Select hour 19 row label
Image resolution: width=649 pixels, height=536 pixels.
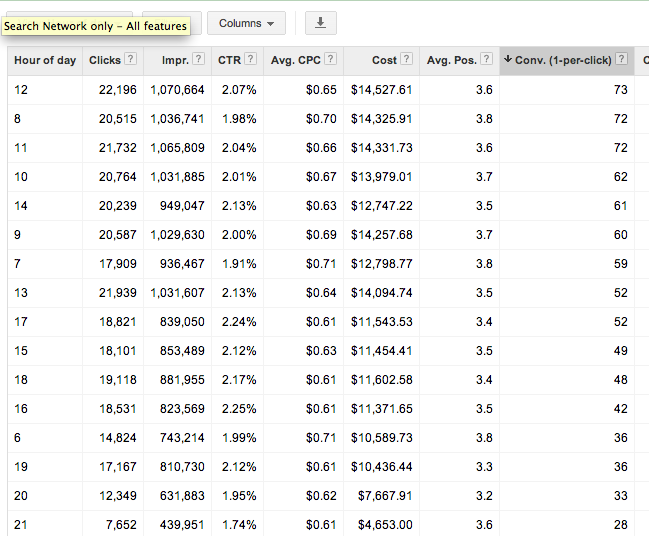21,466
